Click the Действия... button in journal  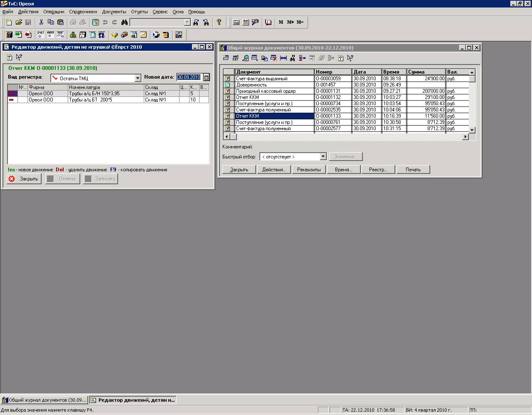click(274, 170)
